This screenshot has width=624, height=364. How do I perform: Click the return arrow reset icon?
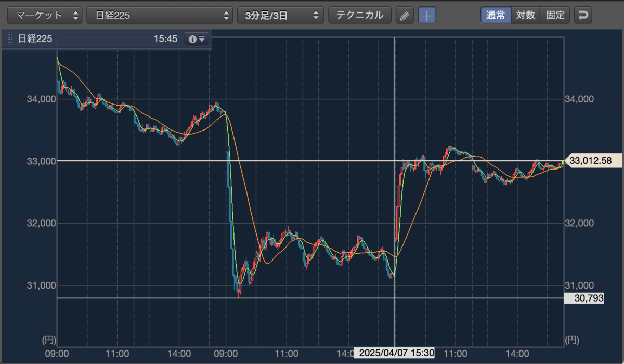point(583,15)
